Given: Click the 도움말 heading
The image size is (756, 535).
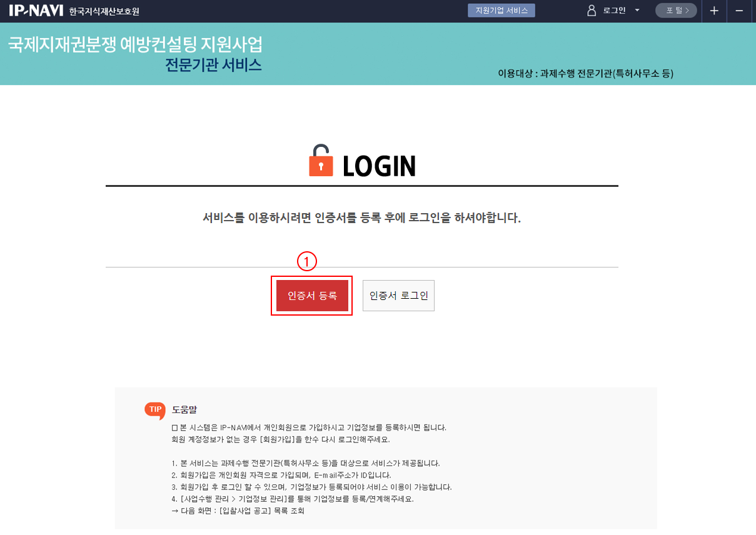Looking at the screenshot, I should (184, 410).
